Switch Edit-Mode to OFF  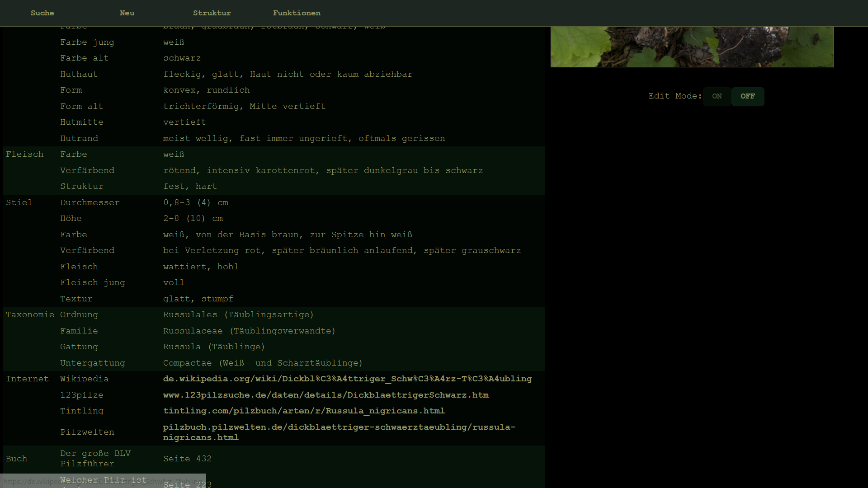747,96
